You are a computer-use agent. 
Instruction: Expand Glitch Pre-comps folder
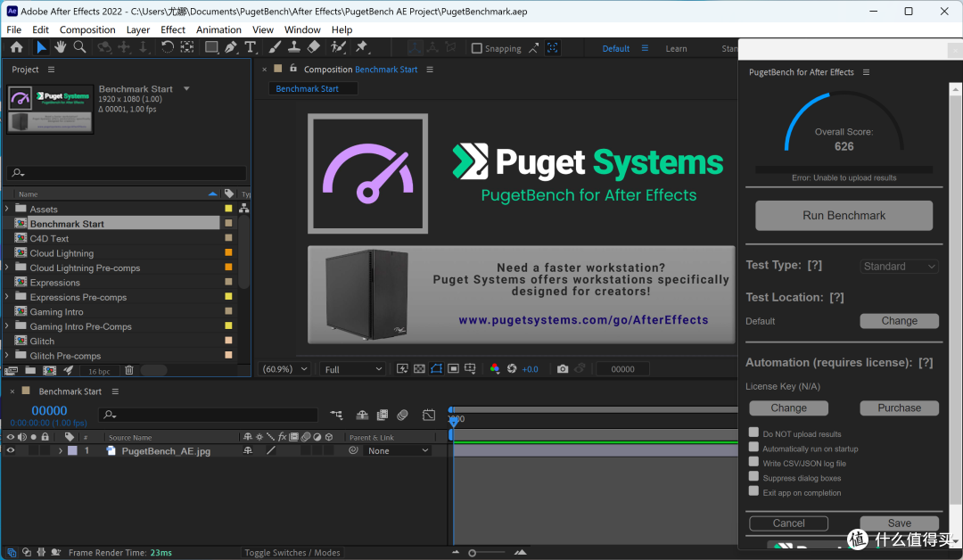tap(7, 356)
